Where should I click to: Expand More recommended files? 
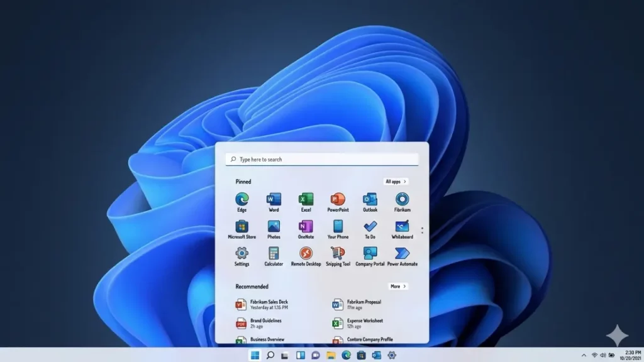click(x=399, y=286)
